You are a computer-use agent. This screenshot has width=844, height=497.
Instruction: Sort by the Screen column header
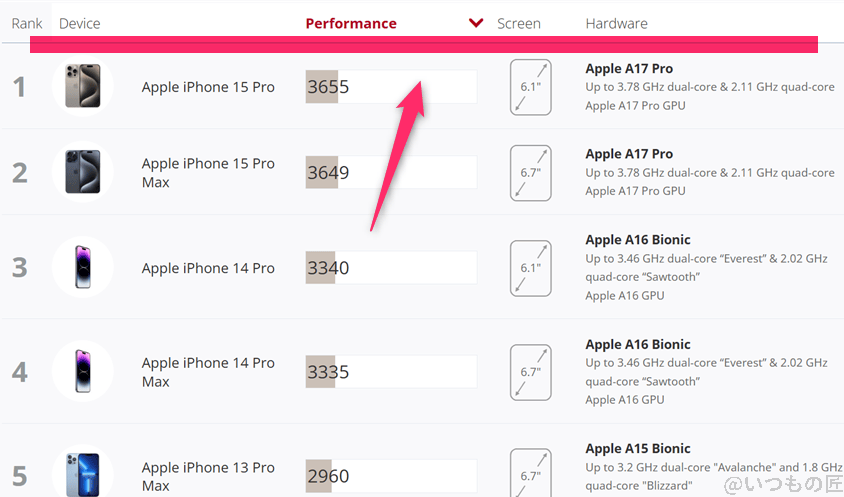coord(519,24)
